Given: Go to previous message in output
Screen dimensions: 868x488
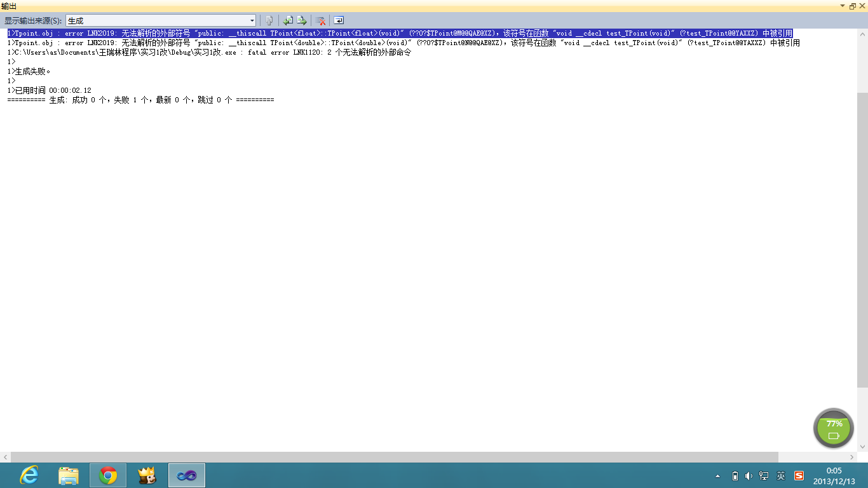Looking at the screenshot, I should [288, 21].
